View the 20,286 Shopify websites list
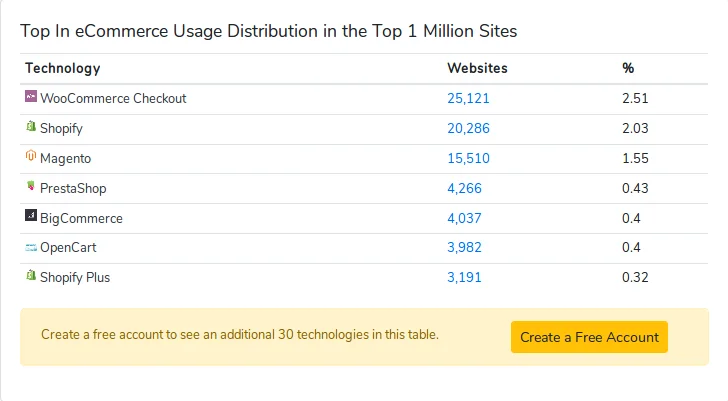Screen dimensions: 728x401 [x=468, y=128]
